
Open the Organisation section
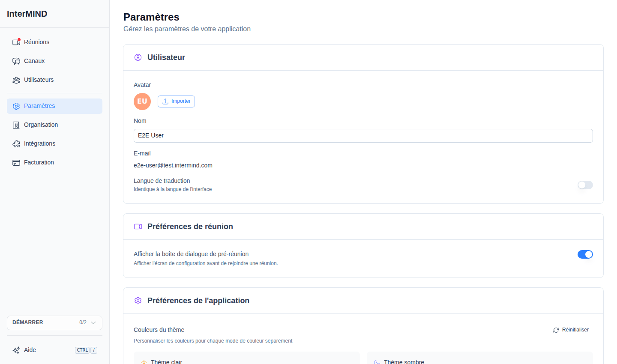click(x=54, y=125)
